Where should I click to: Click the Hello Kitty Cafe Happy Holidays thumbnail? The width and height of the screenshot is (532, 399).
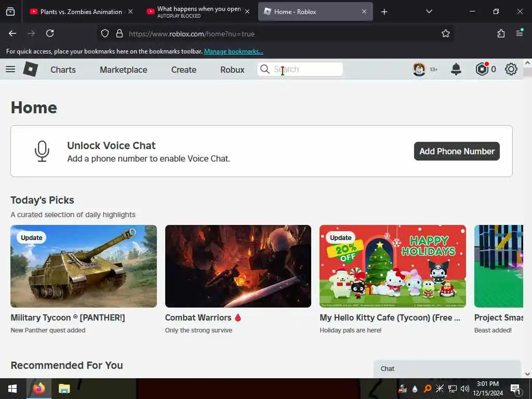pos(393,267)
